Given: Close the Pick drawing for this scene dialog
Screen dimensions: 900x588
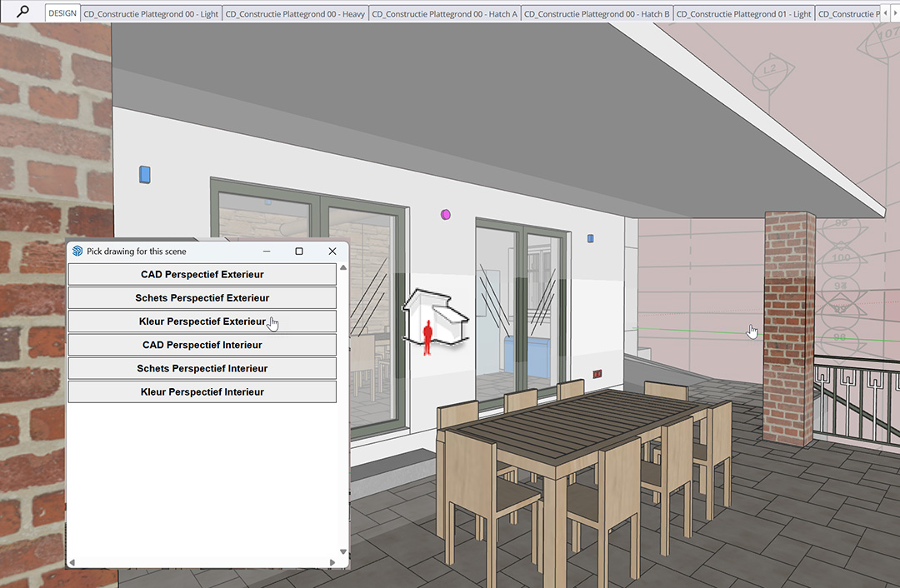Looking at the screenshot, I should click(x=332, y=252).
